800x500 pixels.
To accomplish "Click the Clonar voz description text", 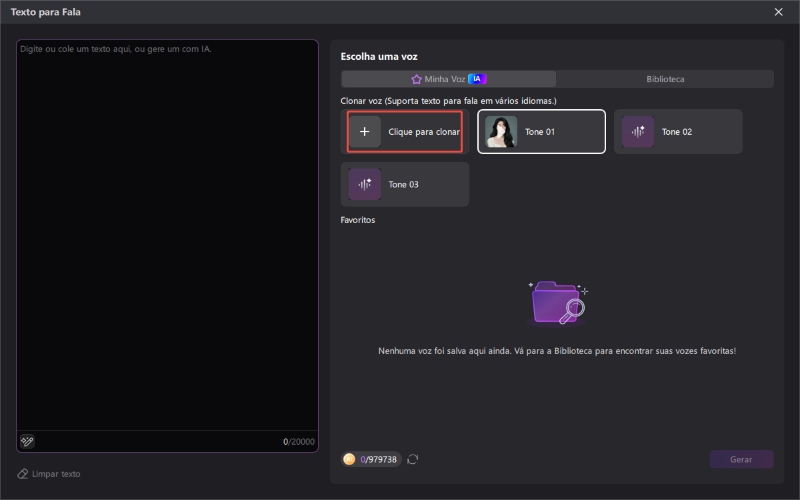I will 448,101.
